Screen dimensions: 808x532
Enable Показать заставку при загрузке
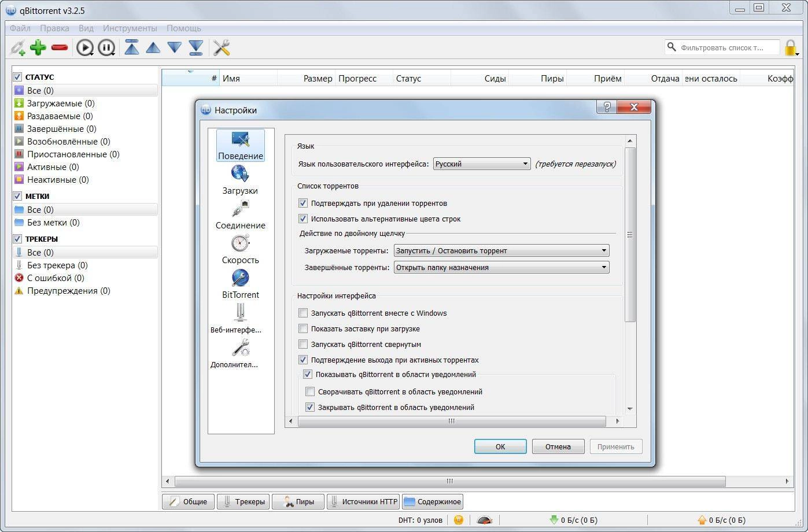[302, 329]
